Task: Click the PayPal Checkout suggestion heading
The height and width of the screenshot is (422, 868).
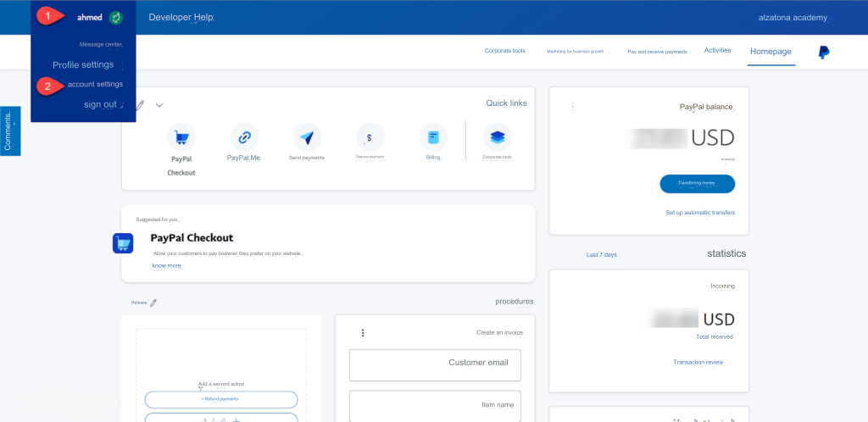Action: (x=192, y=238)
